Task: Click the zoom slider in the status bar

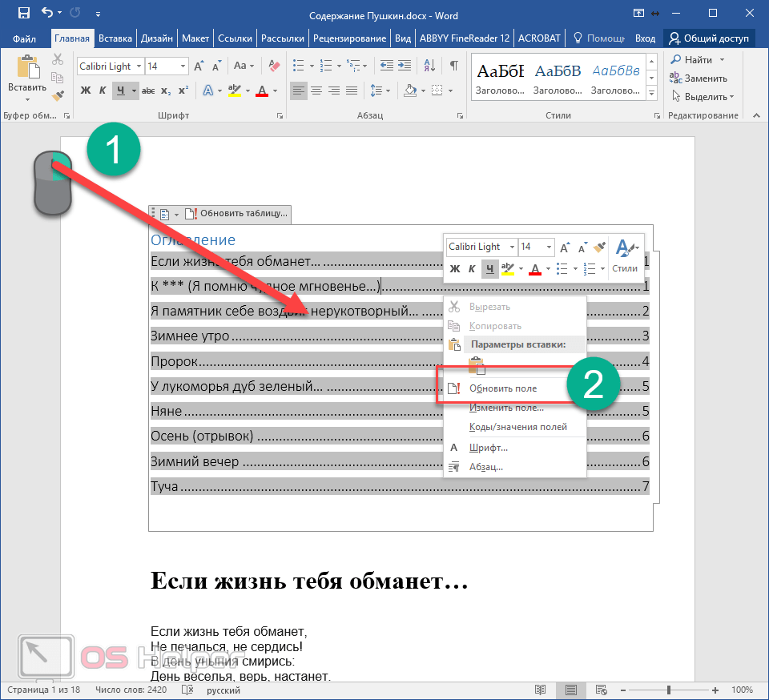Action: click(x=670, y=690)
